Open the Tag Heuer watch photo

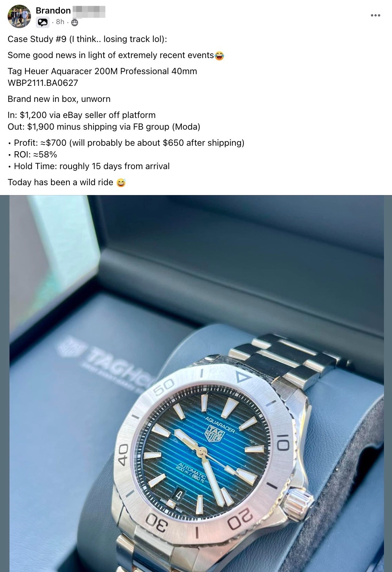pos(196,384)
